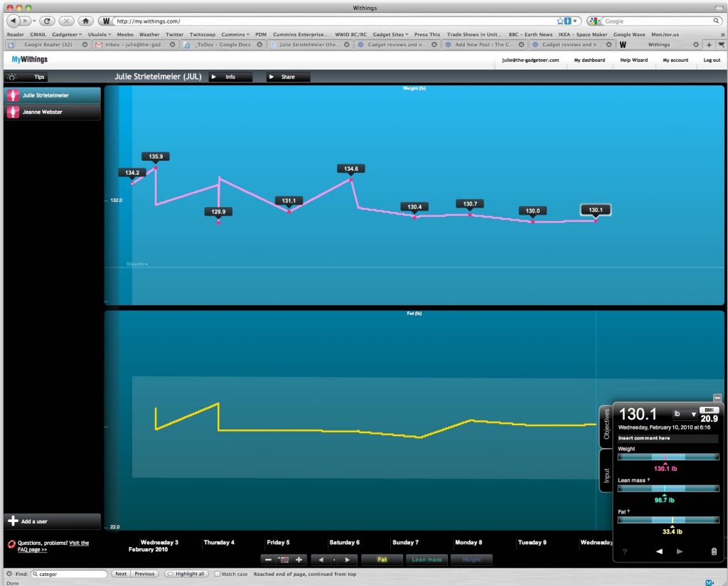Reload the Withings page
The image size is (728, 586).
[47, 21]
